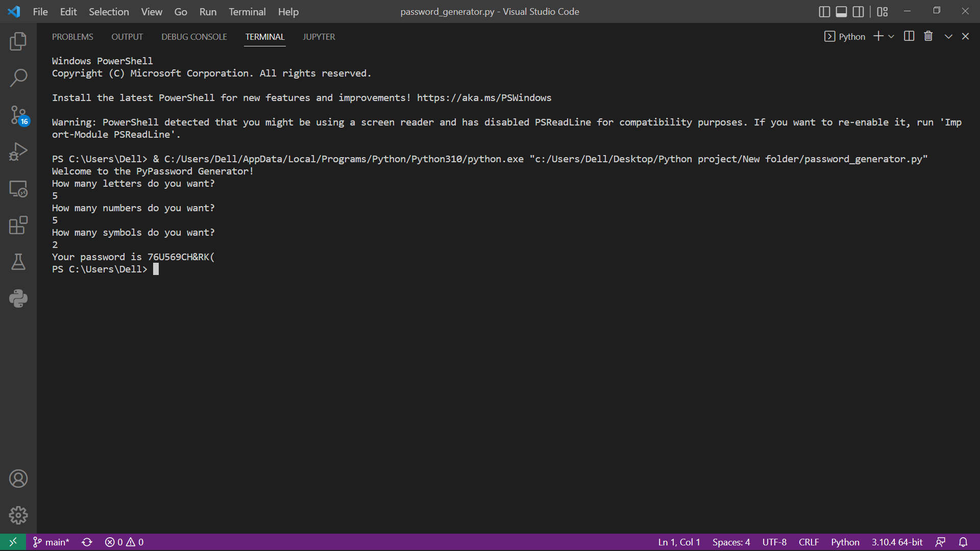Expand the launch profile dropdown arrow

891,37
